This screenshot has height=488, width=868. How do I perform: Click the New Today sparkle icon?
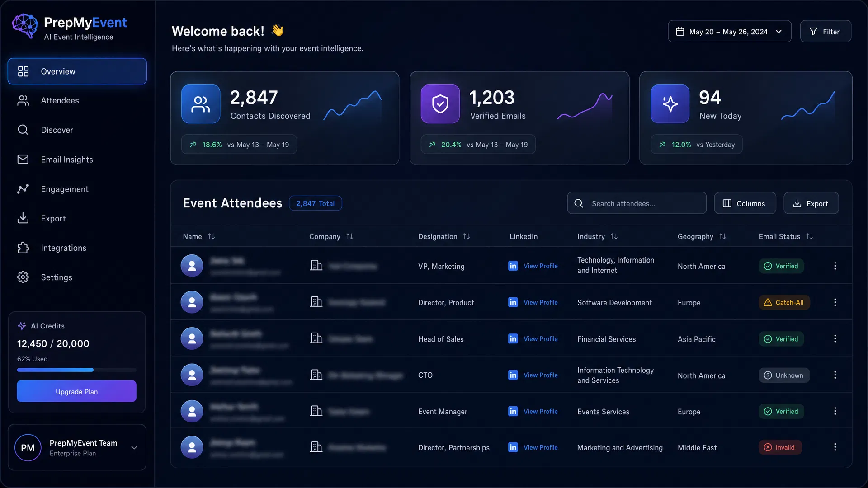click(670, 104)
